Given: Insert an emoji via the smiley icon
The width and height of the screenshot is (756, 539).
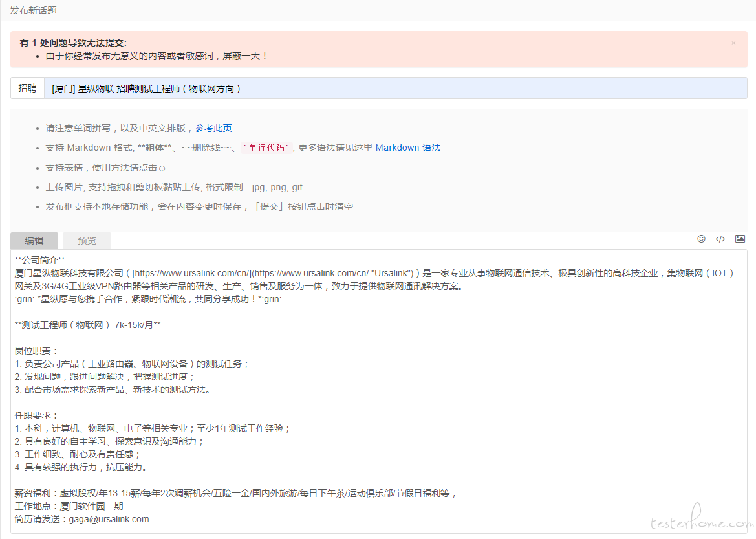Looking at the screenshot, I should 701,239.
